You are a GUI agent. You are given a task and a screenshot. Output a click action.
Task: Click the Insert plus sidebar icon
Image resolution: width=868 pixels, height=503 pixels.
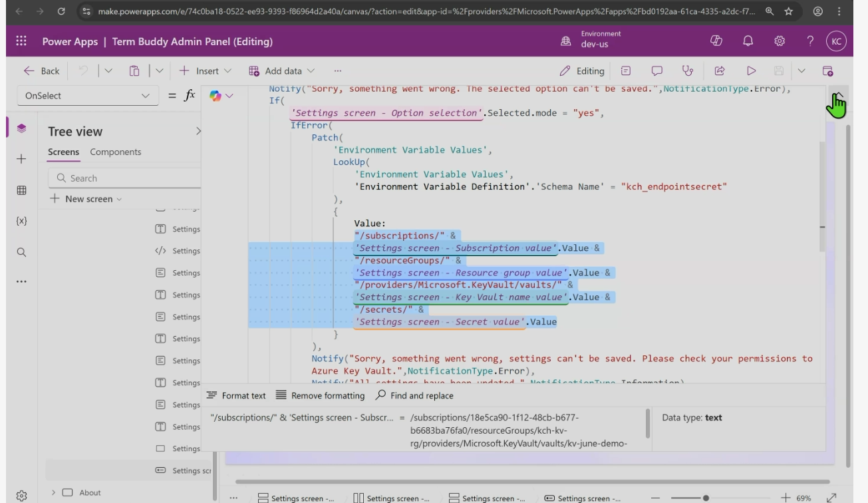coord(21,159)
